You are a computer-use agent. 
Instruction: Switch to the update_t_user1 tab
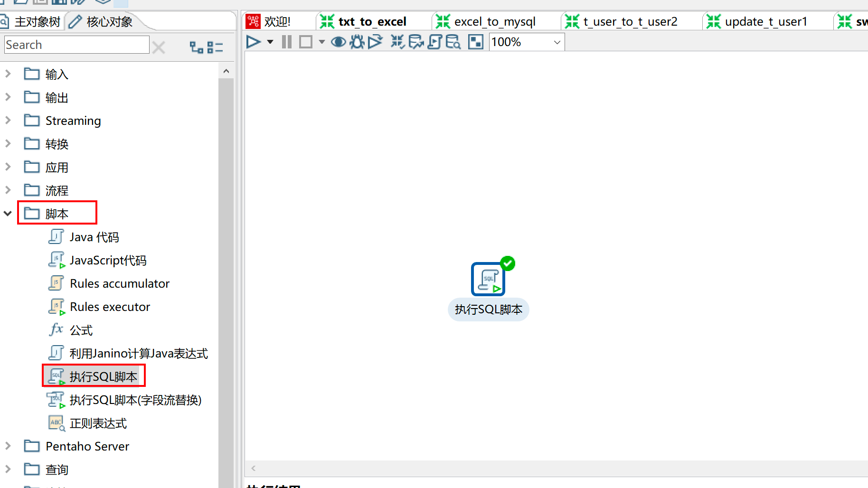pyautogui.click(x=757, y=22)
